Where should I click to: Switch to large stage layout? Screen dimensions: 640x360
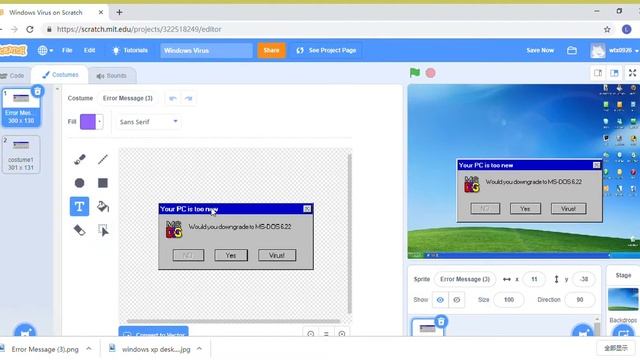pyautogui.click(x=614, y=73)
